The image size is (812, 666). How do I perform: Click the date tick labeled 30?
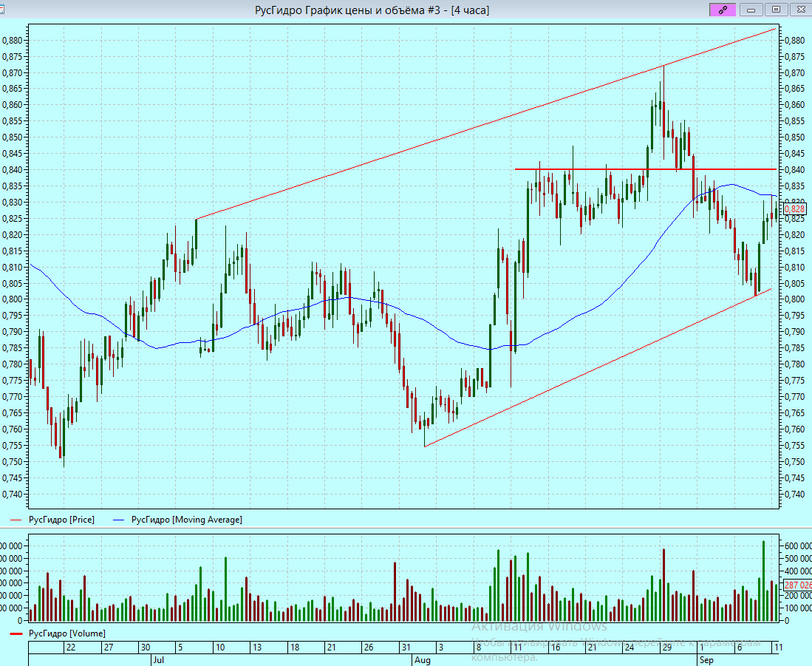tap(146, 648)
